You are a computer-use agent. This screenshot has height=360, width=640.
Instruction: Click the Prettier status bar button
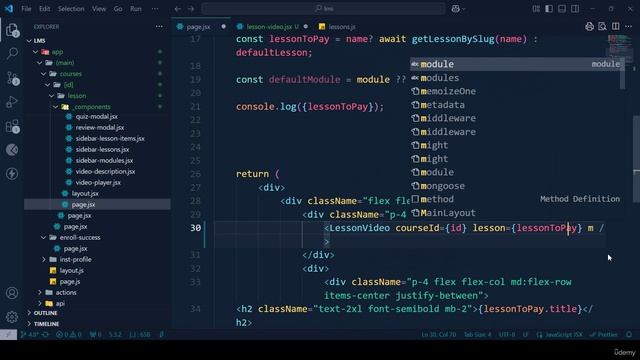point(603,334)
